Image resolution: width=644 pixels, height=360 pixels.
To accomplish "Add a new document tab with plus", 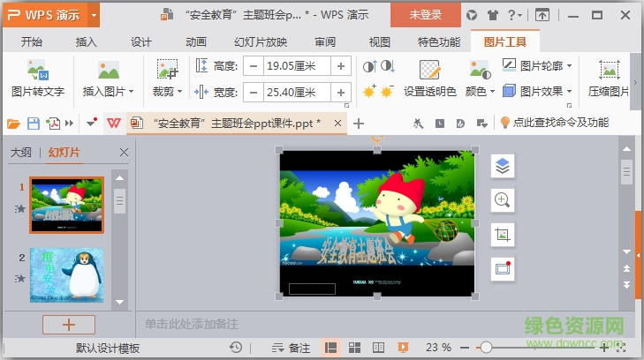I will (x=359, y=124).
